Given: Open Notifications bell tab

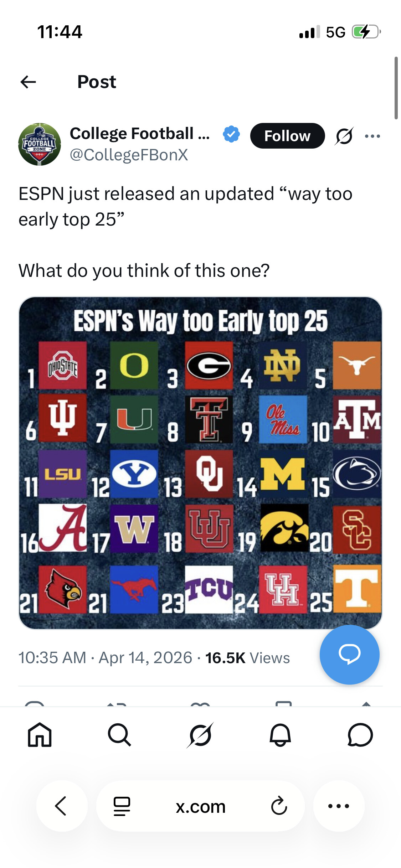Looking at the screenshot, I should click(x=280, y=735).
